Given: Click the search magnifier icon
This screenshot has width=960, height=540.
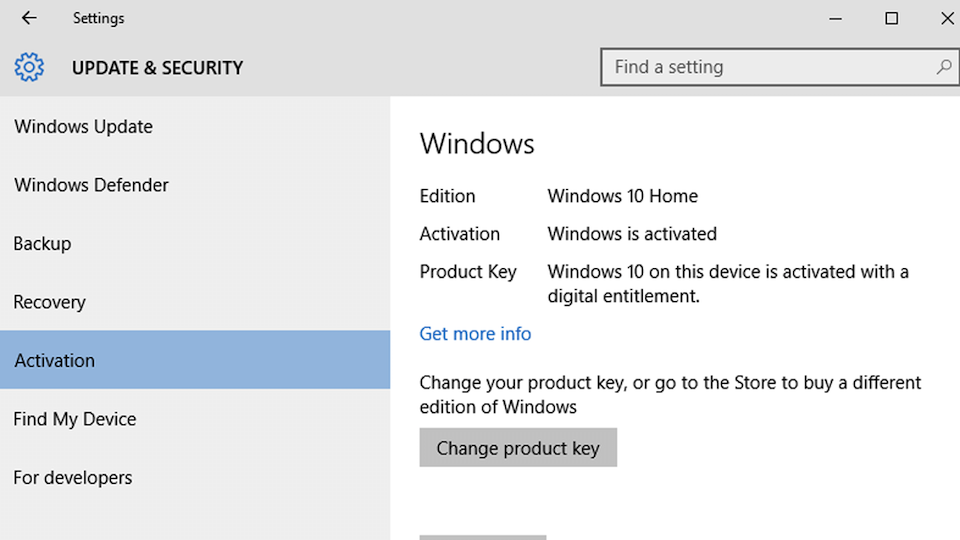Looking at the screenshot, I should [x=943, y=67].
